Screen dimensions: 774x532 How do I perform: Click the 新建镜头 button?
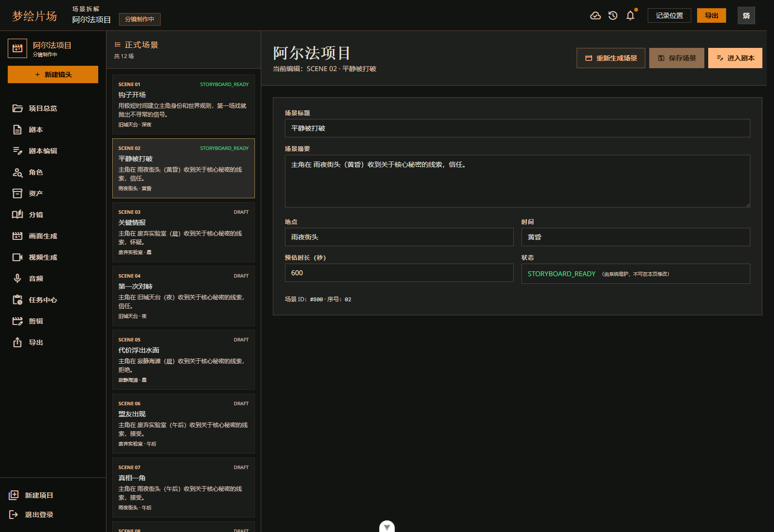53,74
